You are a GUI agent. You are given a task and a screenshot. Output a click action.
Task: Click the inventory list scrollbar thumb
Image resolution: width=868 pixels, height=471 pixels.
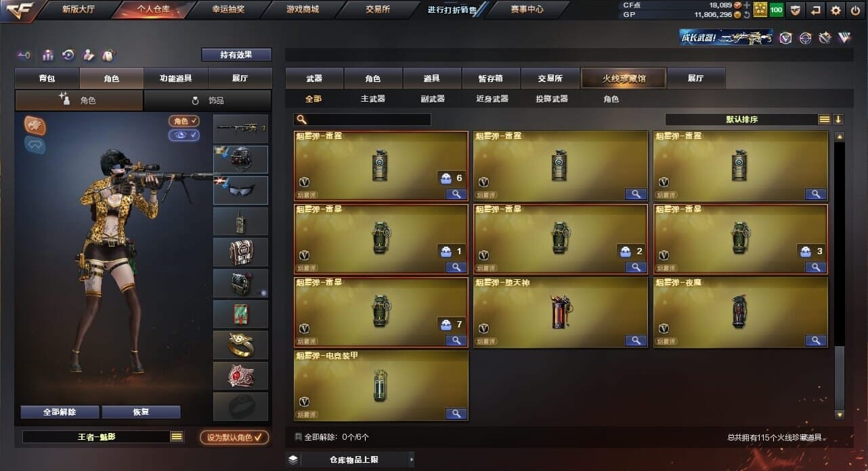tap(840, 376)
